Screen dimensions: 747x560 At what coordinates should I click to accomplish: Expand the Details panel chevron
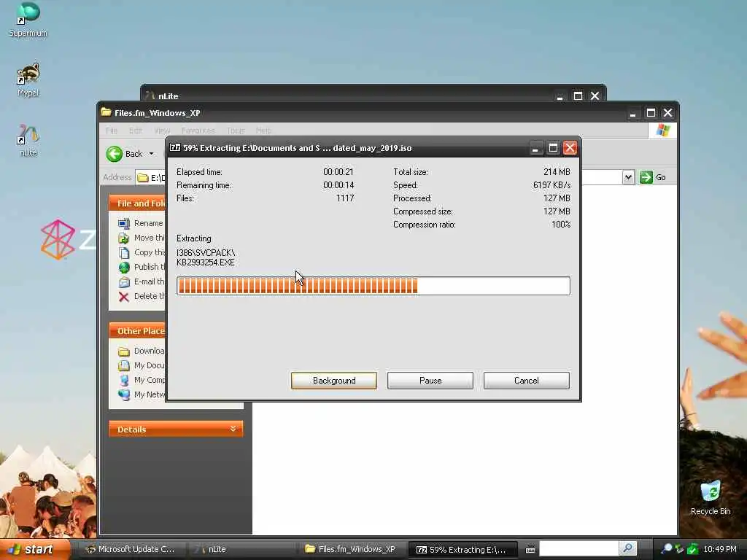click(233, 429)
